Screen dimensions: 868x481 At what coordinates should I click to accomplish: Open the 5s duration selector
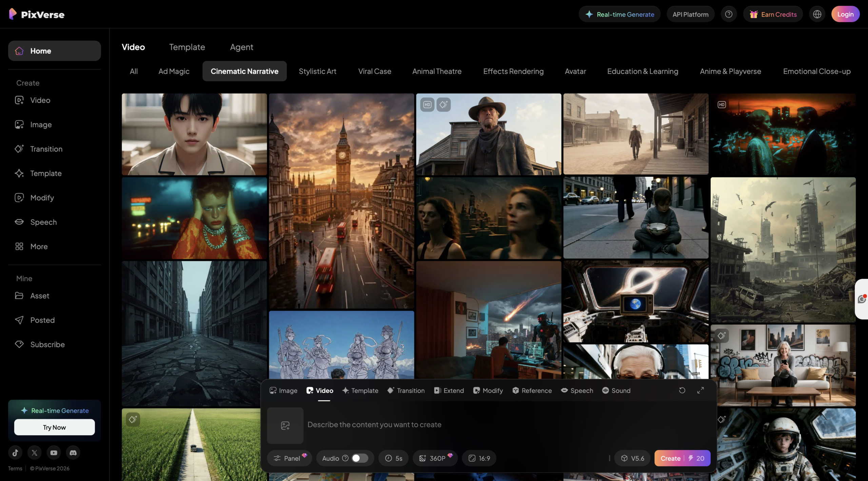tap(394, 458)
